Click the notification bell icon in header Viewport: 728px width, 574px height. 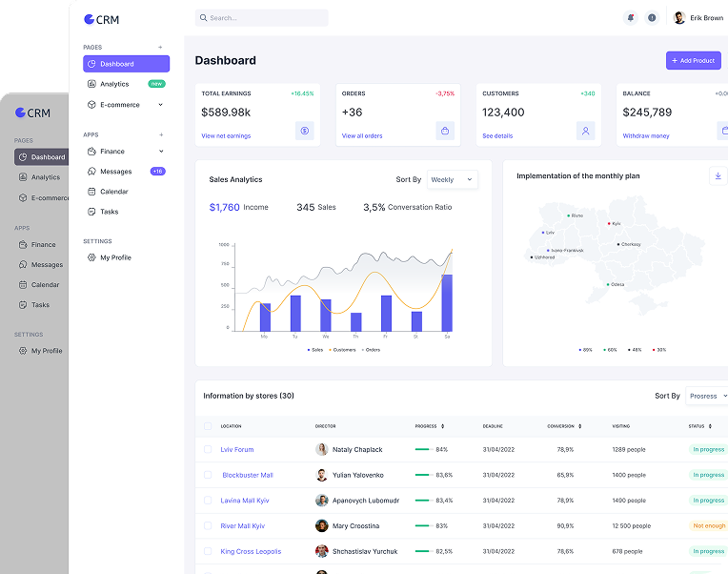pos(630,18)
